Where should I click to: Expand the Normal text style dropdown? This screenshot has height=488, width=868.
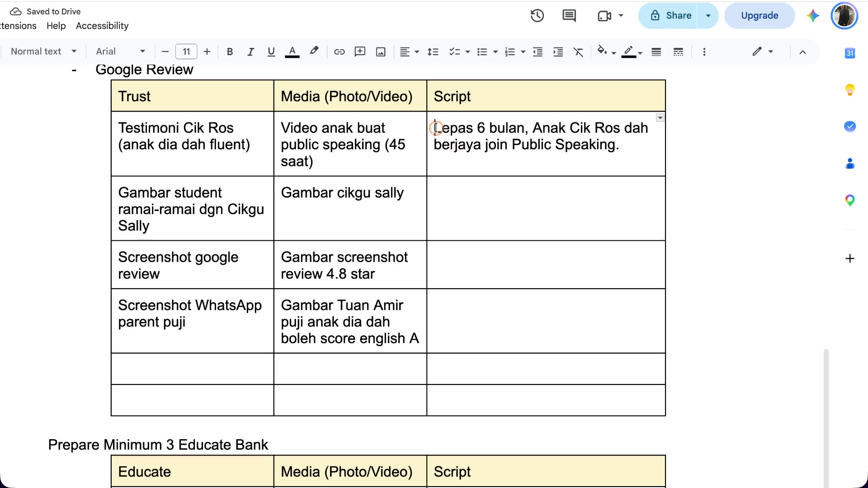(43, 52)
